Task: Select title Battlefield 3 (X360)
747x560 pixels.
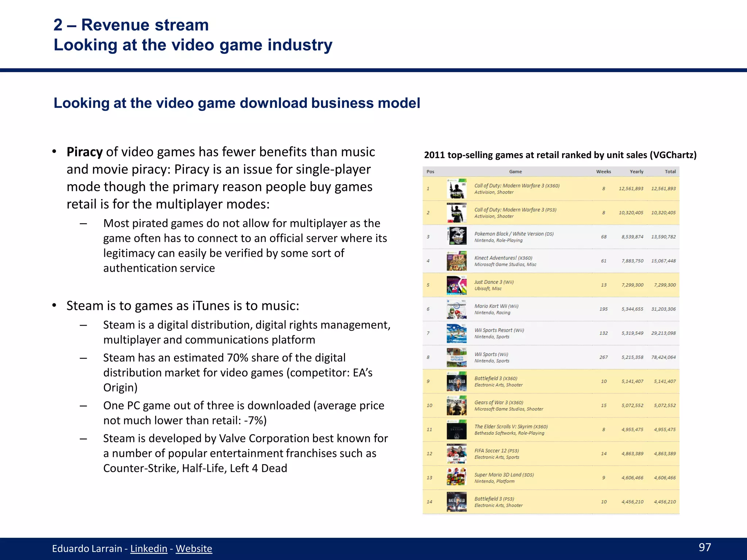Action: [x=496, y=378]
